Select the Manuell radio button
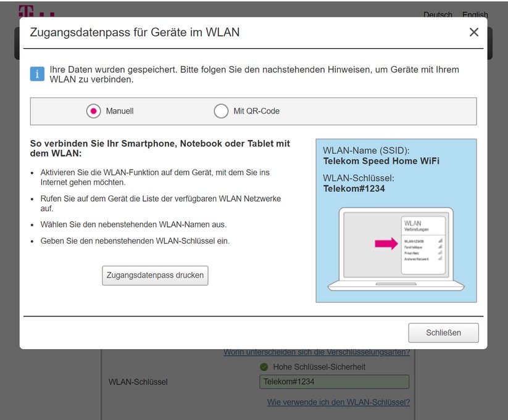Screen dimensions: 508x420 click(94, 111)
